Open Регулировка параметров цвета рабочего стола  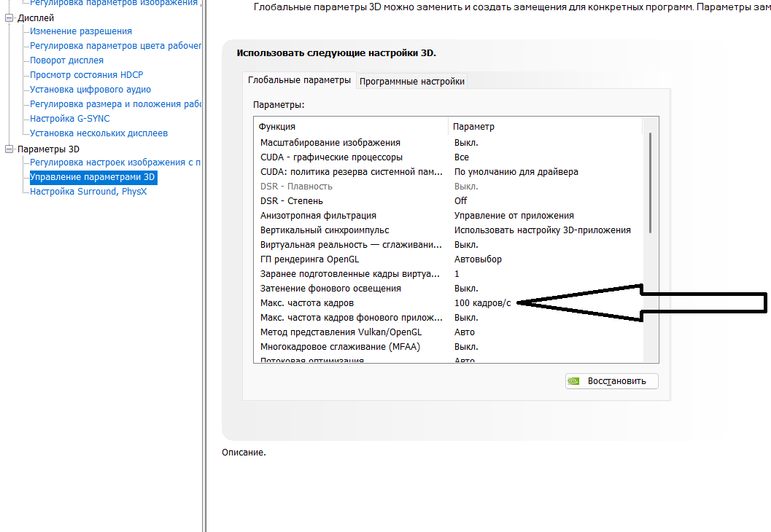[115, 46]
